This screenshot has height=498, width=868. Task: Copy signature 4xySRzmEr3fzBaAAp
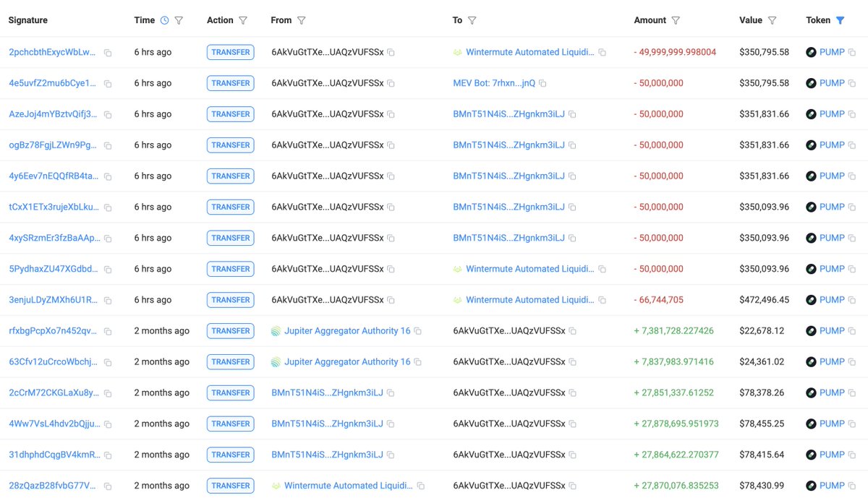click(x=108, y=239)
